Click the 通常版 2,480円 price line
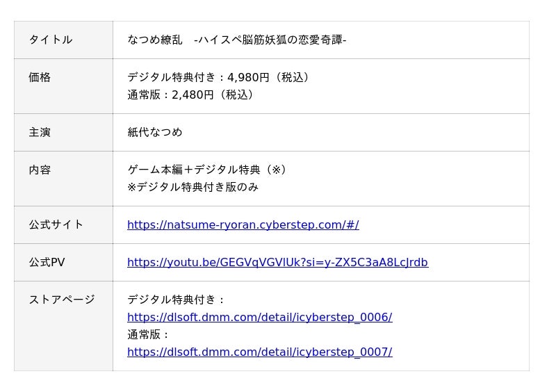 [190, 95]
